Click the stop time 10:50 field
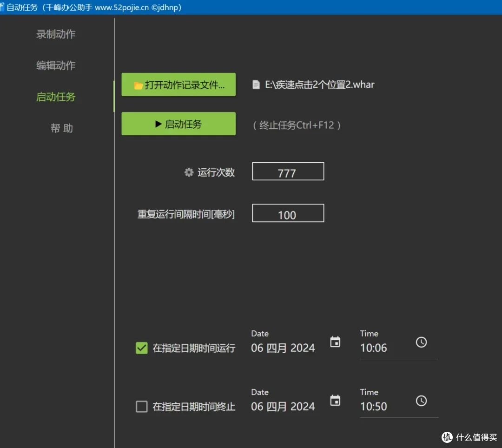Viewport: 502px width, 448px height. click(374, 406)
